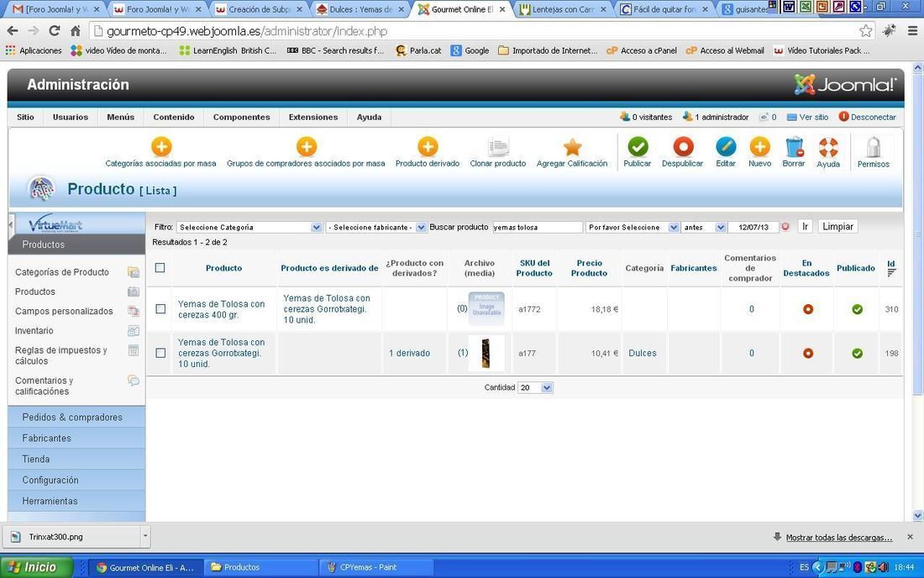Image resolution: width=924 pixels, height=578 pixels.
Task: Click Grupos de compradores asociados por masa icon
Action: [306, 147]
